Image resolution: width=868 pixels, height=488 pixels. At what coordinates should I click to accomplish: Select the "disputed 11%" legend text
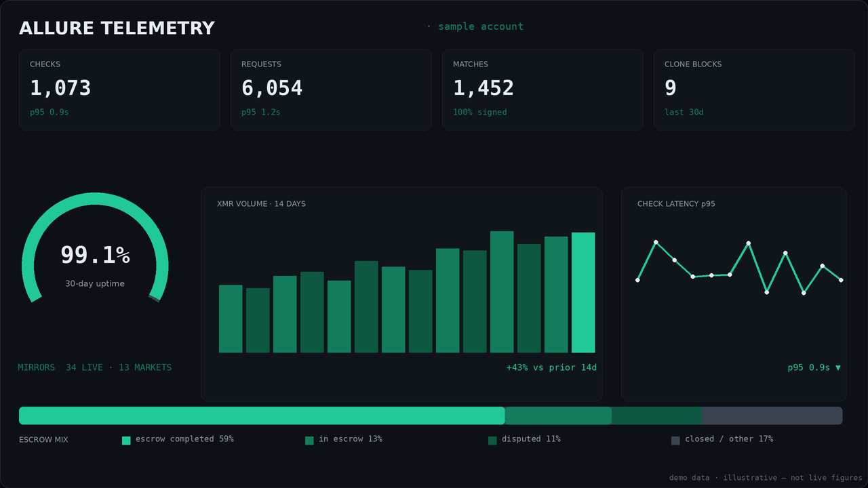(x=531, y=439)
